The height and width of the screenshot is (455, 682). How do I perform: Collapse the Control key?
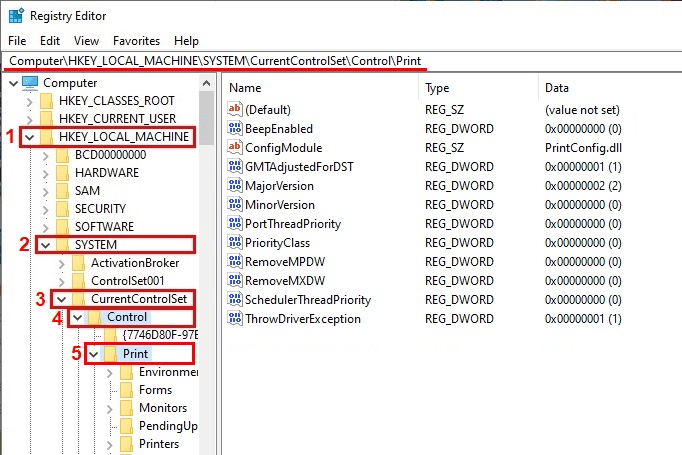pos(77,318)
